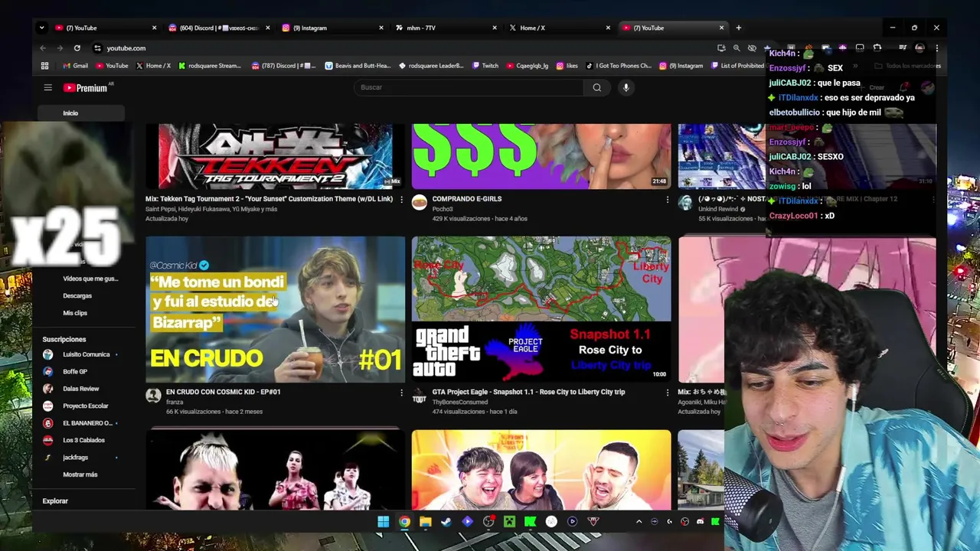Switch to the Instagram browser tab

click(x=332, y=28)
